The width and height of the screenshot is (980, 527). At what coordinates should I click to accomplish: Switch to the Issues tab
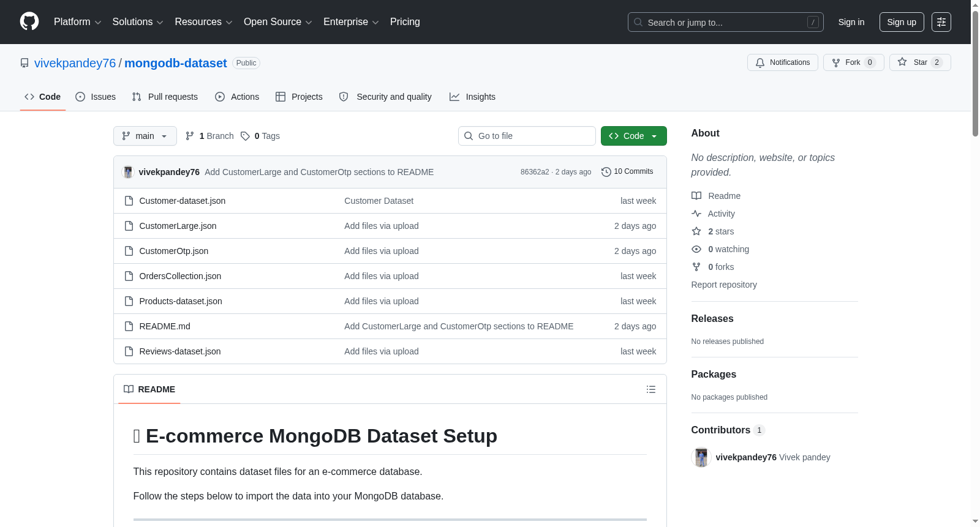pos(96,97)
